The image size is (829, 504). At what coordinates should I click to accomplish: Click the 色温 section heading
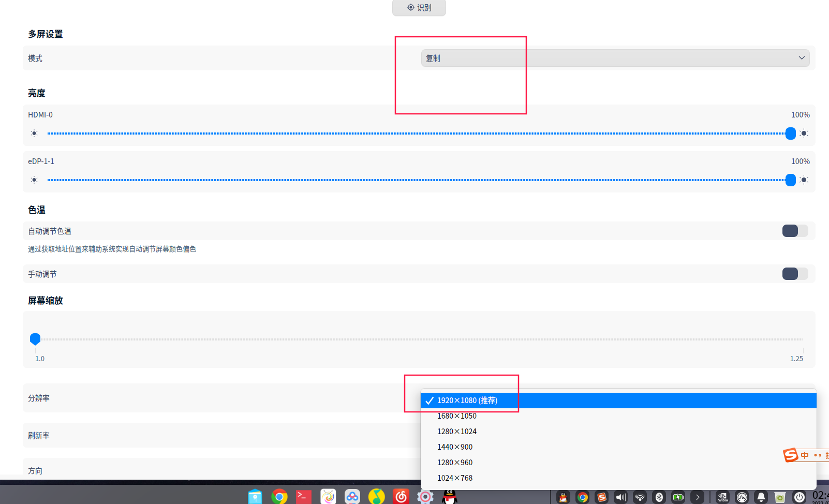[37, 210]
